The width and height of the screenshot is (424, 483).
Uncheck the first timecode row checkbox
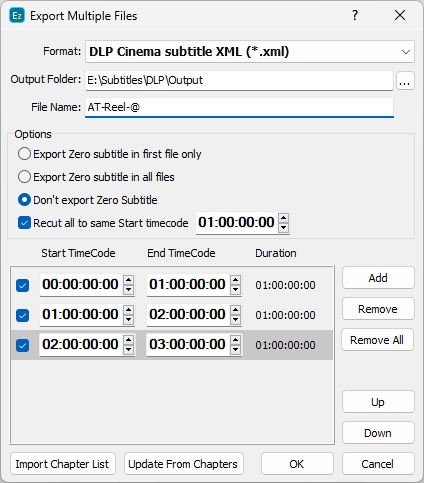23,285
